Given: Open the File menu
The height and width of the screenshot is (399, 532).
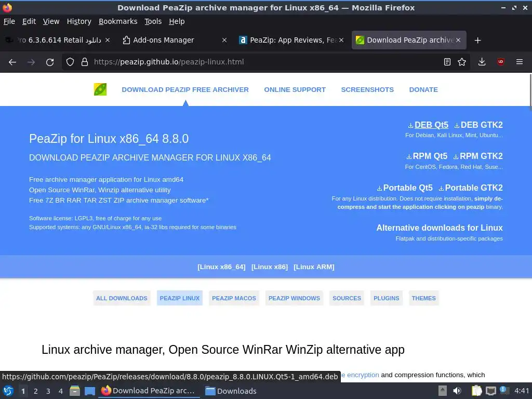Looking at the screenshot, I should [x=9, y=21].
